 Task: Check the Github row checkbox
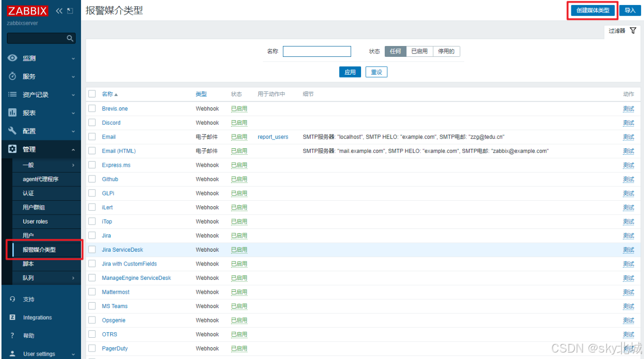[92, 179]
